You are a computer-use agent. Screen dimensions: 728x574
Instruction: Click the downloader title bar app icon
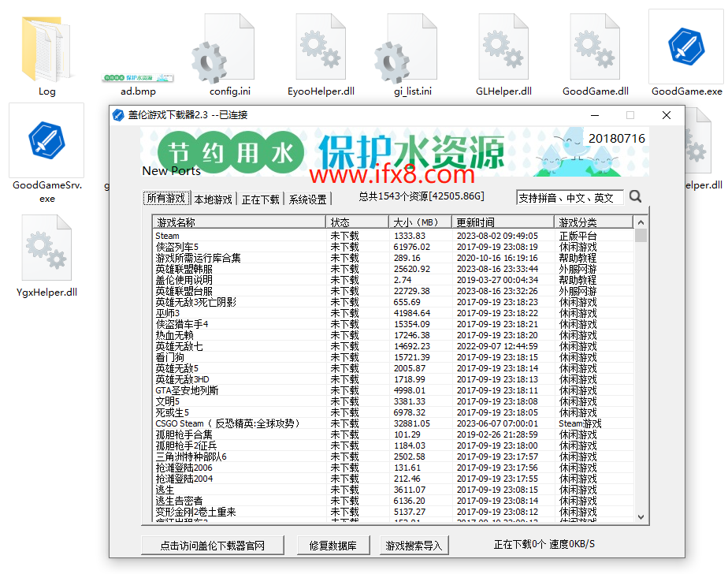118,115
